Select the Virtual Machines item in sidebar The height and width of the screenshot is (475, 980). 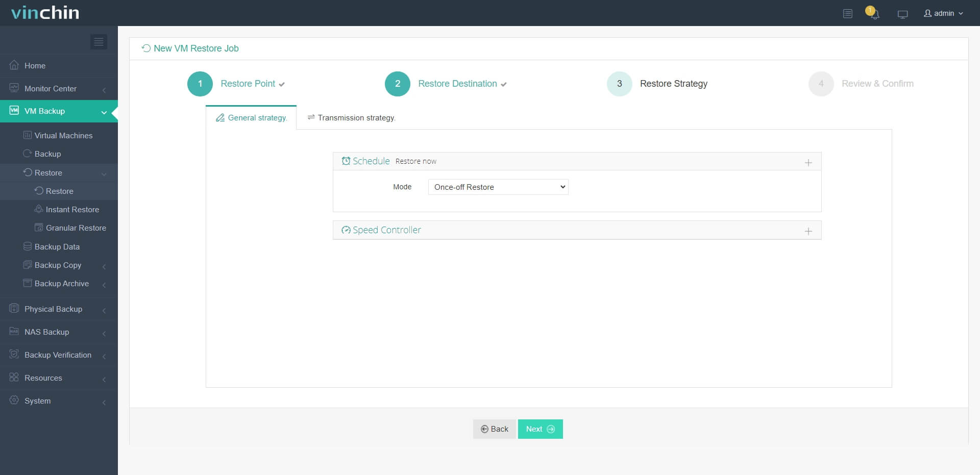[x=63, y=135]
